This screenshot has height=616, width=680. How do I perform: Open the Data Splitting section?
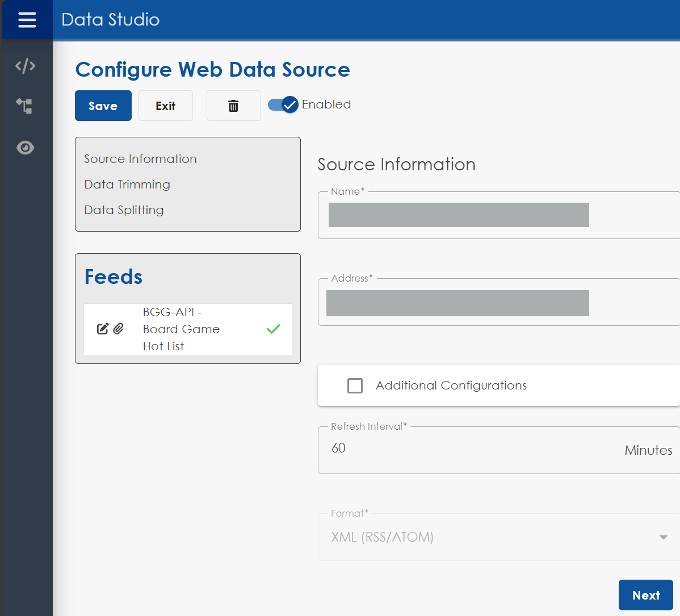pos(124,210)
